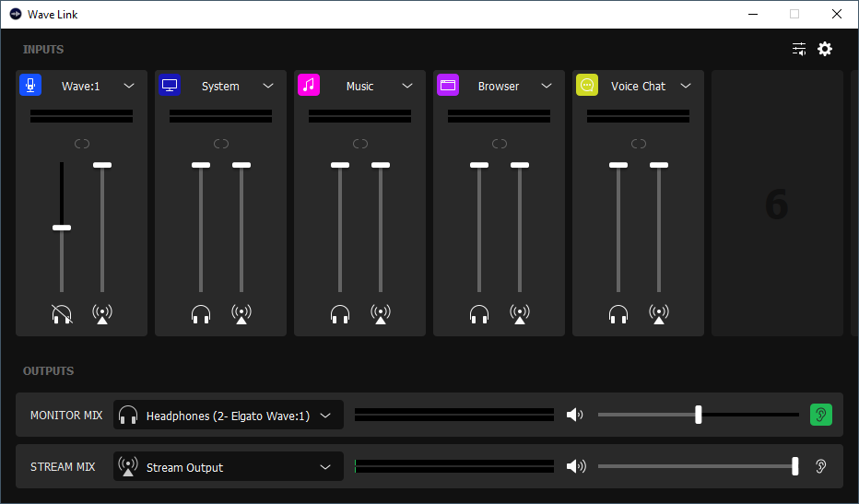Mute System in monitor mix
This screenshot has width=859, height=504.
[201, 314]
